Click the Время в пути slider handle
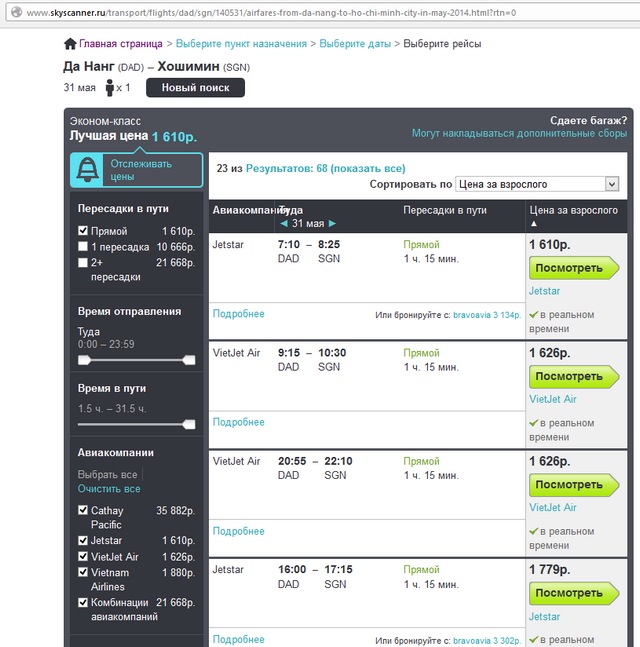The height and width of the screenshot is (647, 640). point(189,424)
